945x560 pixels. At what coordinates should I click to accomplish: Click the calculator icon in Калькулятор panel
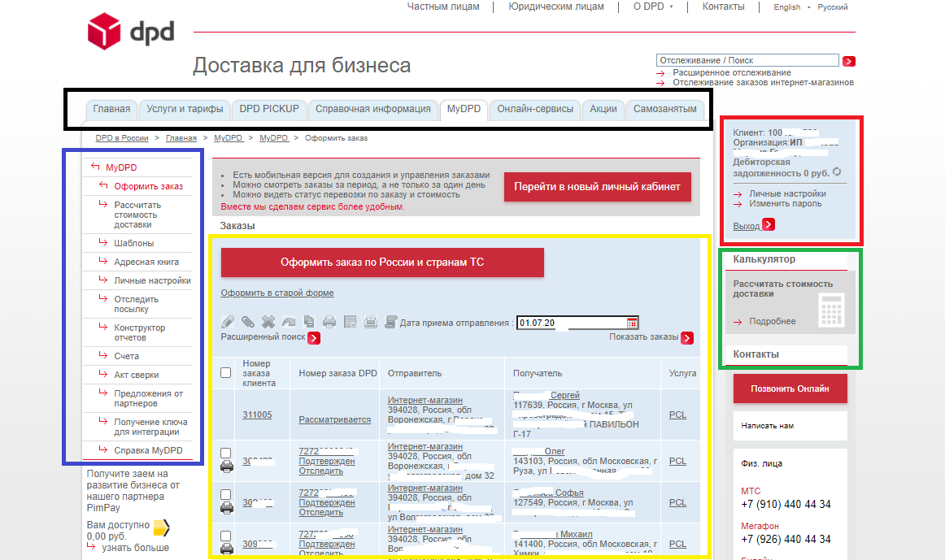tap(831, 310)
